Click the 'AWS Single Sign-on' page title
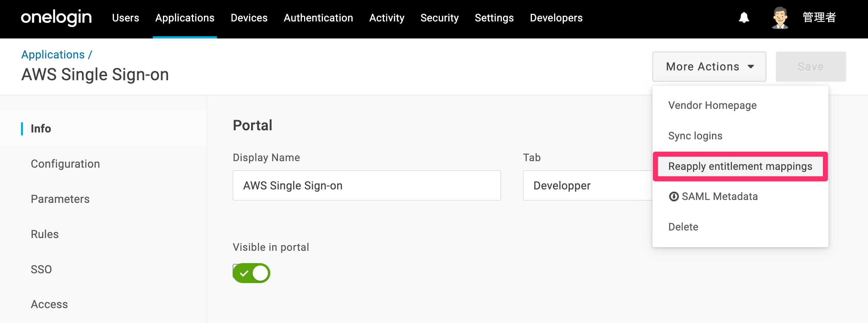Screen dimensions: 868x323 coord(95,74)
